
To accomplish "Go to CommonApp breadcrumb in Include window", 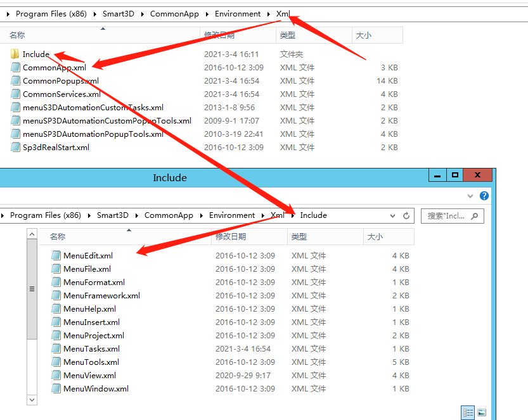I will (x=169, y=215).
